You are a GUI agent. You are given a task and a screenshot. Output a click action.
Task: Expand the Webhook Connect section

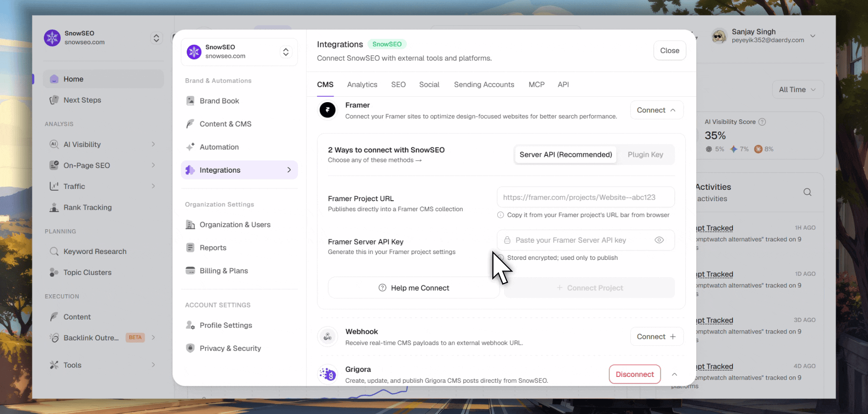656,337
